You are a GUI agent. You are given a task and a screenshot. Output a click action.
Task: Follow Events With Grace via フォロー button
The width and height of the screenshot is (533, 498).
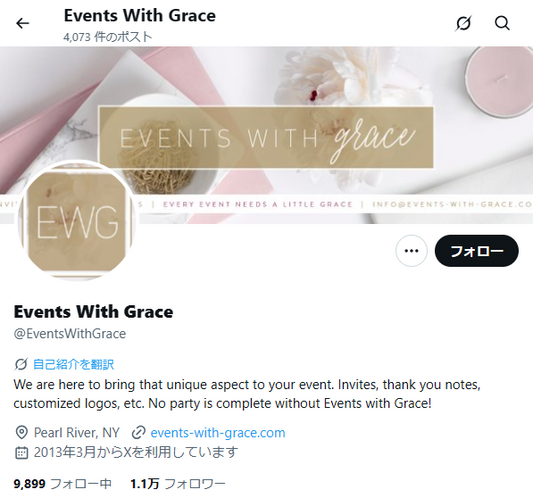coord(477,251)
